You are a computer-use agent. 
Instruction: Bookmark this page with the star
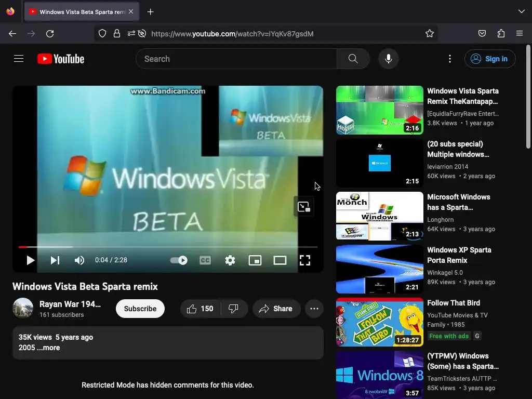(430, 33)
